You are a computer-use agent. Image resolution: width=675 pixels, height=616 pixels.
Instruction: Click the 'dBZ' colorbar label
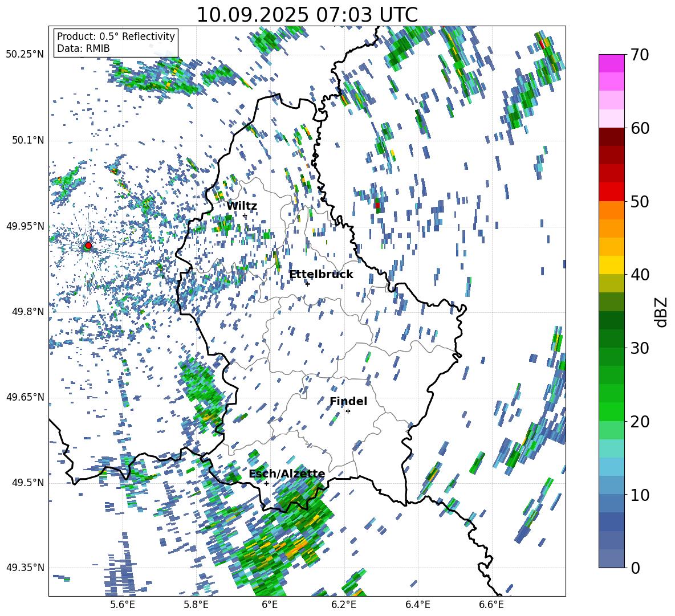(x=662, y=312)
